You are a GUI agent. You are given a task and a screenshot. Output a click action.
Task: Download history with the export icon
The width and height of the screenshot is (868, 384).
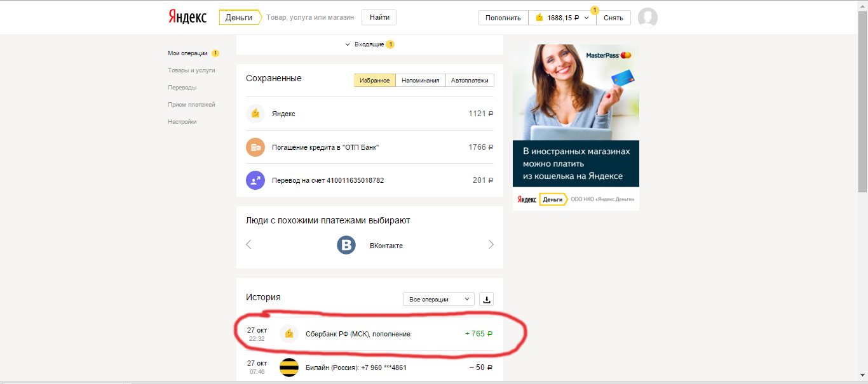coord(487,300)
